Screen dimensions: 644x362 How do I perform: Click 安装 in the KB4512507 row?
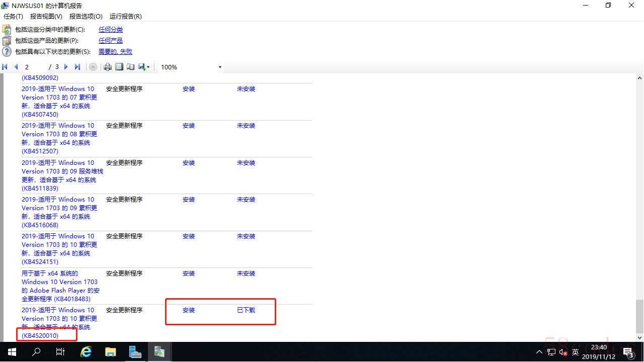coord(189,126)
